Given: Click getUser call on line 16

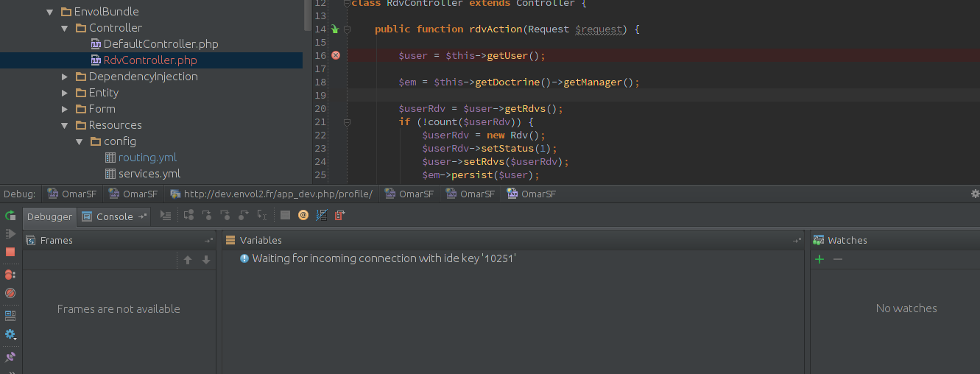Looking at the screenshot, I should click(507, 56).
